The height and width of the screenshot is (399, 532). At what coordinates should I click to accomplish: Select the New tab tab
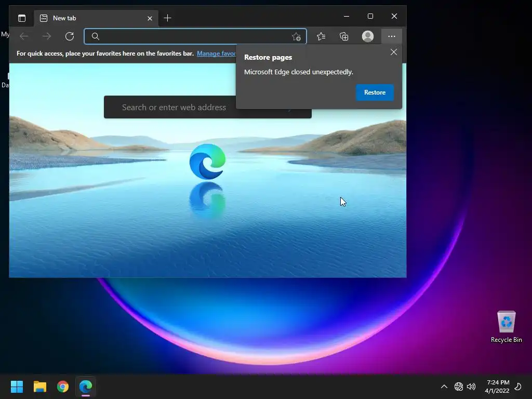[x=96, y=18]
